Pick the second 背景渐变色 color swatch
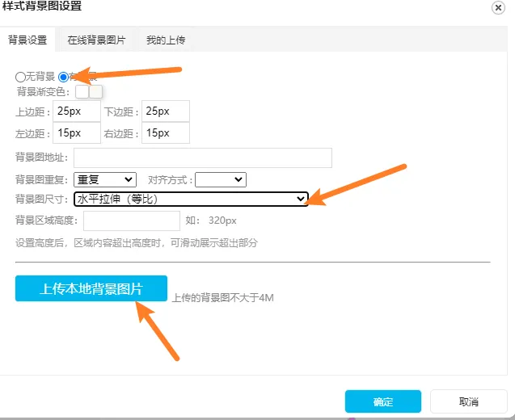This screenshot has height=420, width=515. tap(96, 91)
